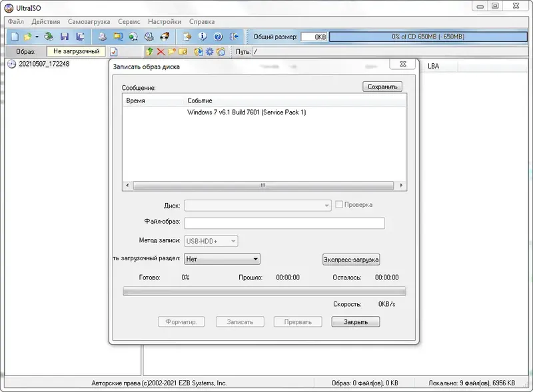Viewport: 533px width, 392px height.
Task: Click the Save As toolbar icon
Action: pos(80,37)
